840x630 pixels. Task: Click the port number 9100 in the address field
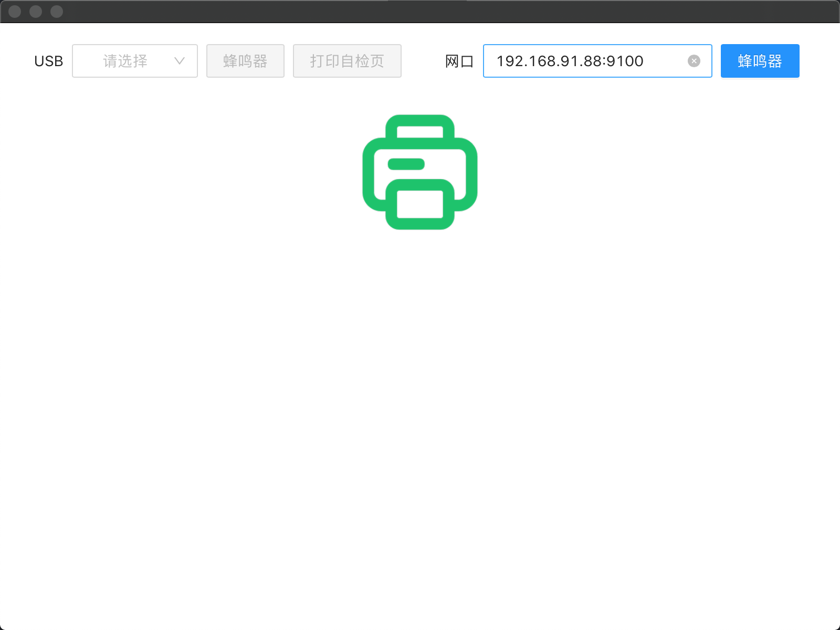pyautogui.click(x=625, y=61)
